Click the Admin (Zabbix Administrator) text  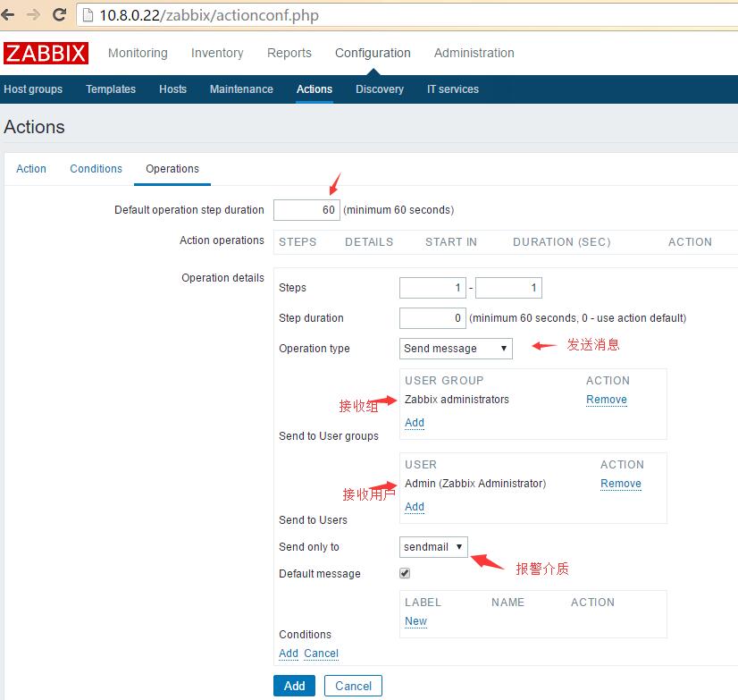(x=475, y=484)
